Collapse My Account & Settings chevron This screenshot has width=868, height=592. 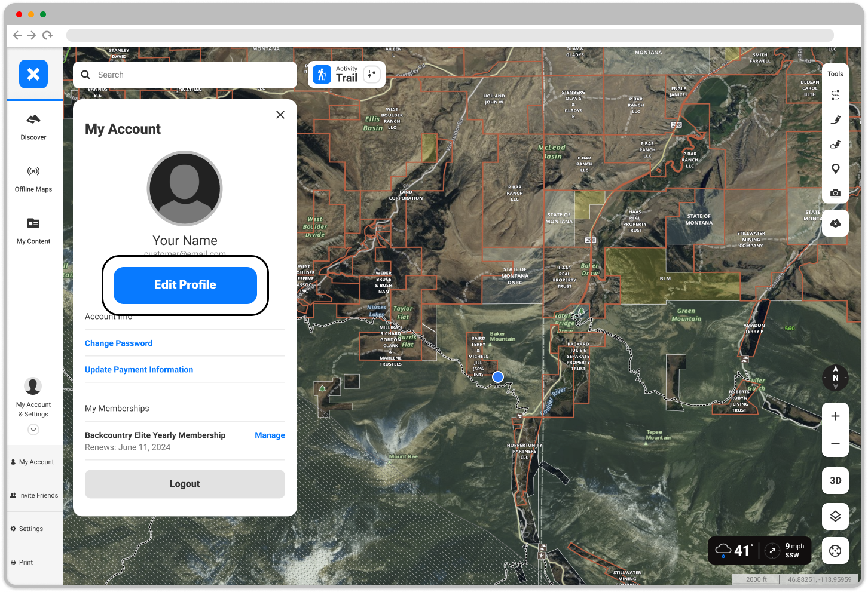click(x=33, y=430)
